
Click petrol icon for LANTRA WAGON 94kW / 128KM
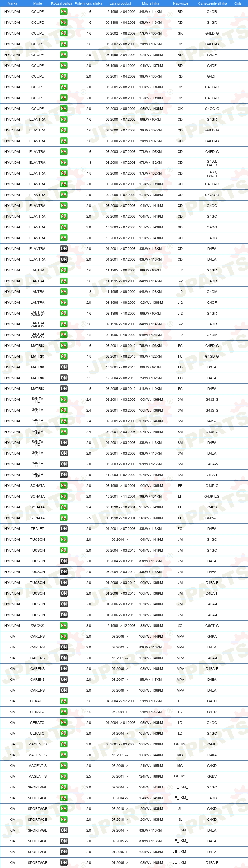[x=63, y=335]
